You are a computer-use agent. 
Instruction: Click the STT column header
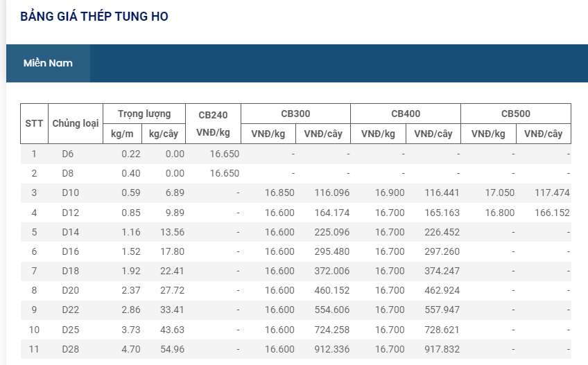[x=34, y=123]
